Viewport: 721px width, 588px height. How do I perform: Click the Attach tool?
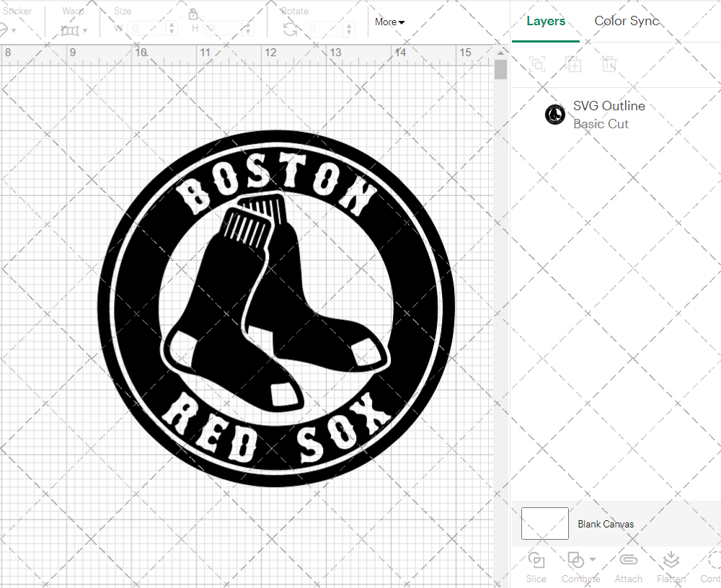628,567
